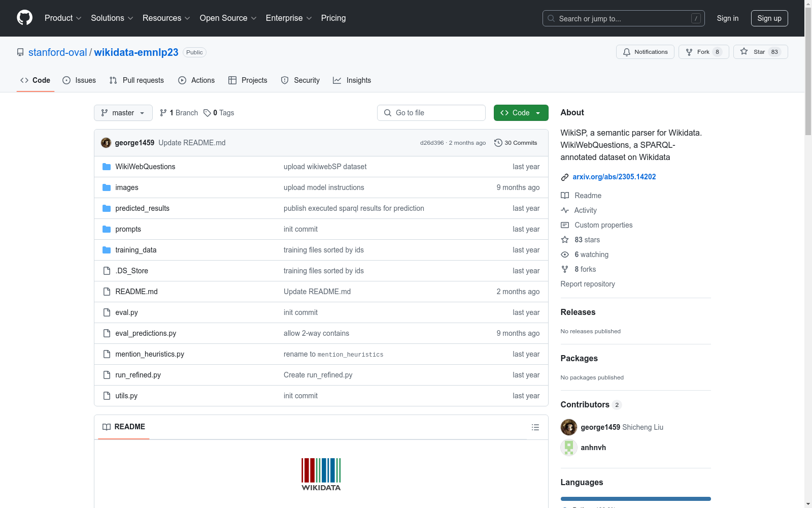This screenshot has width=812, height=508.
Task: Open the master branch dropdown
Action: (x=123, y=113)
